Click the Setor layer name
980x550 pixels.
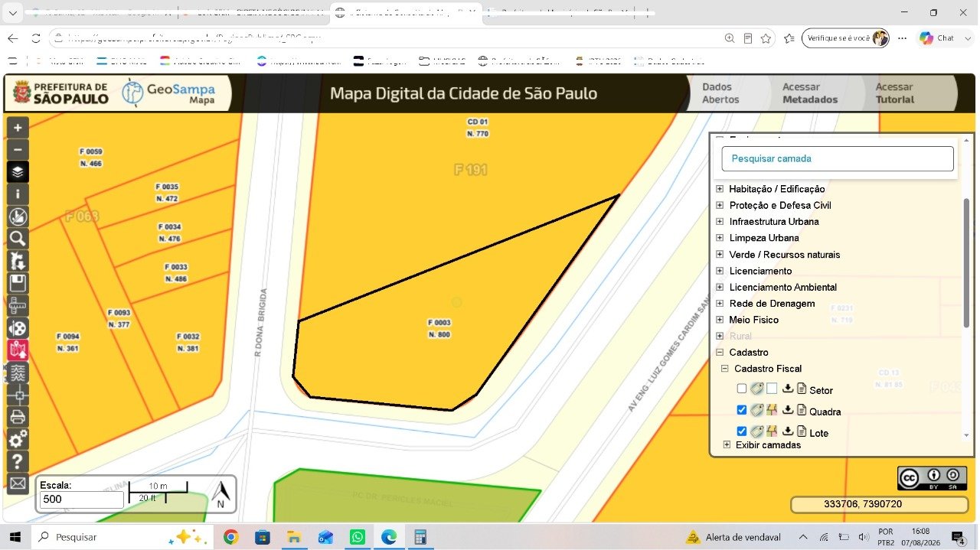pos(821,390)
